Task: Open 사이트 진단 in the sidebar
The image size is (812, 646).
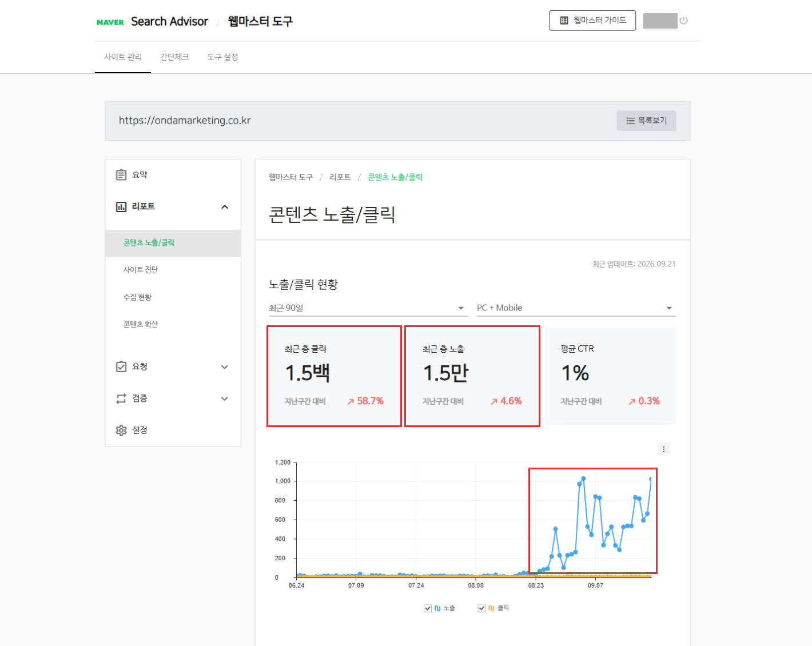Action: [173, 270]
